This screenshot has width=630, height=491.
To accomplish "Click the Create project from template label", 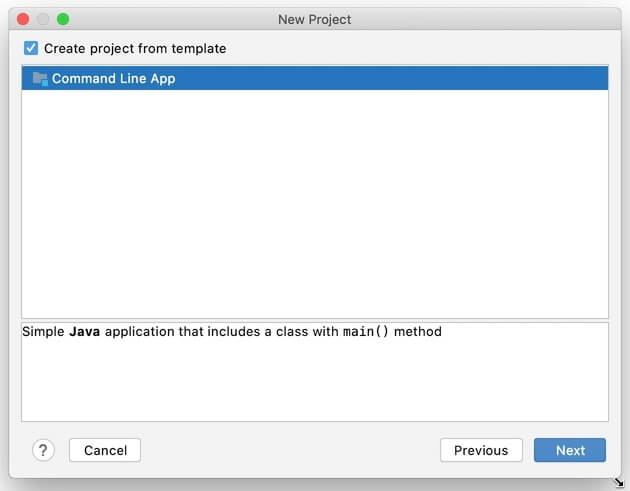I will tap(135, 48).
